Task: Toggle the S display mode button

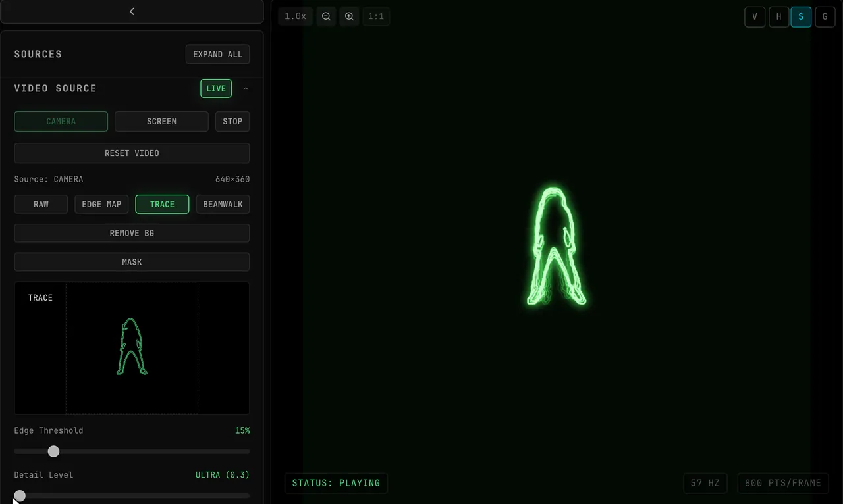Action: tap(801, 17)
